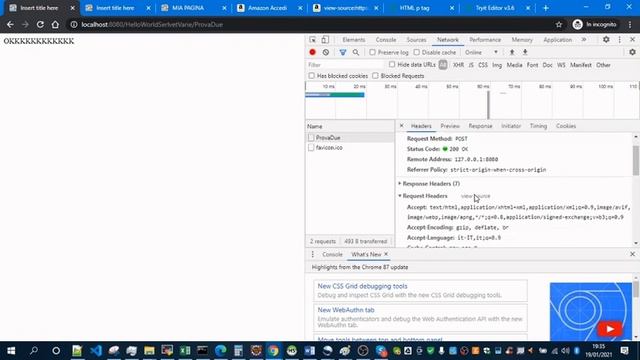Open New CSS Grid debugging tools link
The width and height of the screenshot is (640, 360).
point(362,286)
